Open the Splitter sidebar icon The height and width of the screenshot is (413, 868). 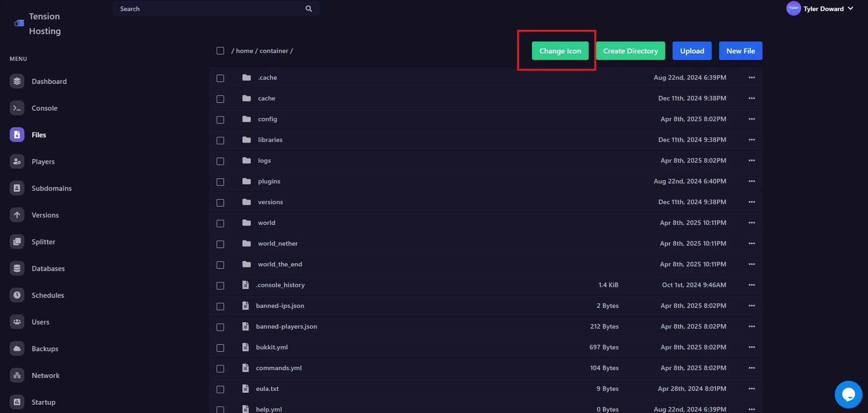17,242
